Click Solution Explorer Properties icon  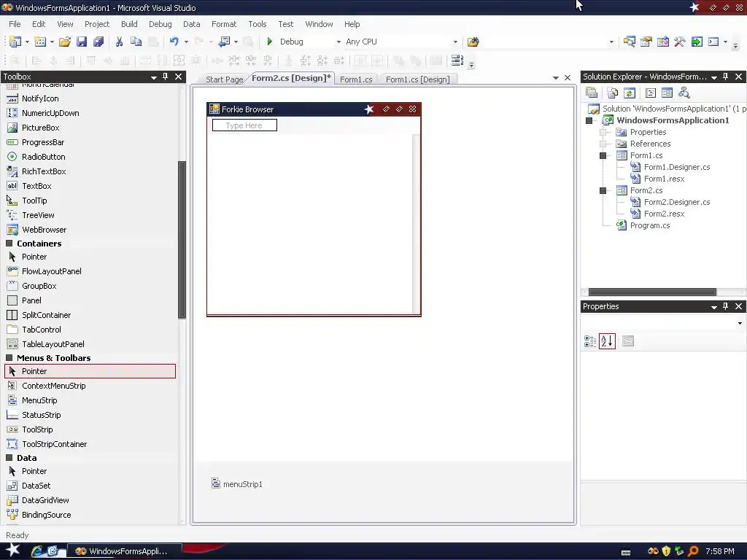[x=591, y=93]
